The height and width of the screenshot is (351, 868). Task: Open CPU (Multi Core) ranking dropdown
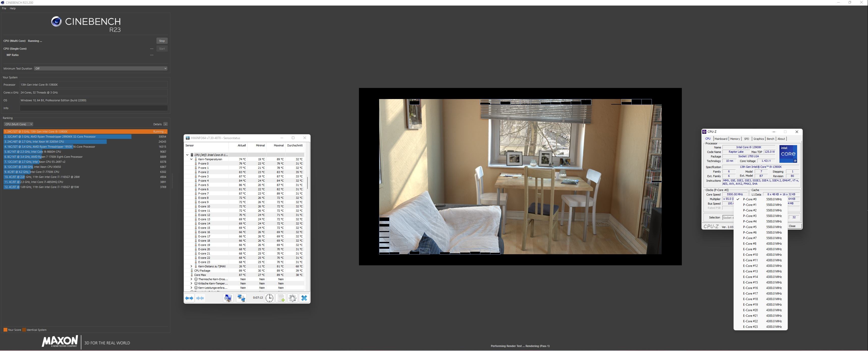click(18, 124)
